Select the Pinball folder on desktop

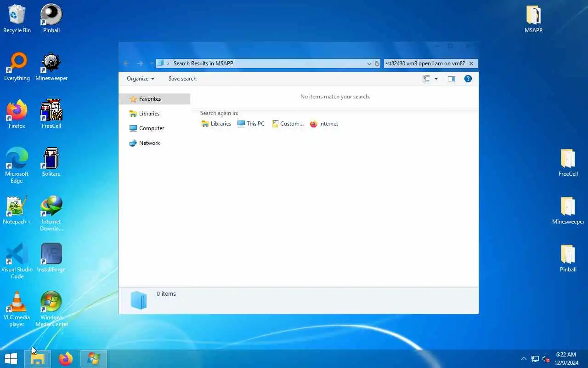click(568, 258)
